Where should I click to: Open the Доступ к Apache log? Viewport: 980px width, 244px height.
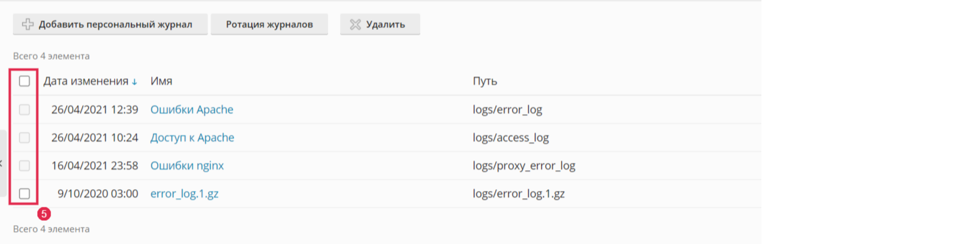click(x=192, y=138)
